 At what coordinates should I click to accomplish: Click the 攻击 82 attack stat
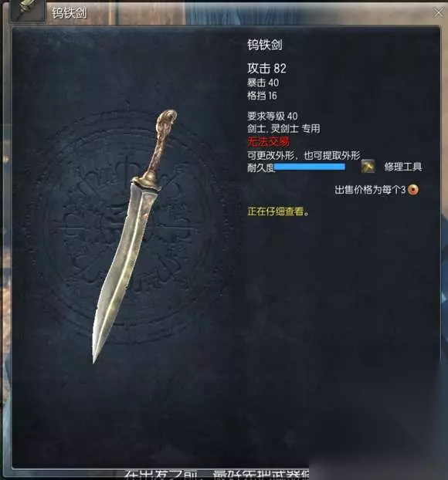tap(267, 68)
